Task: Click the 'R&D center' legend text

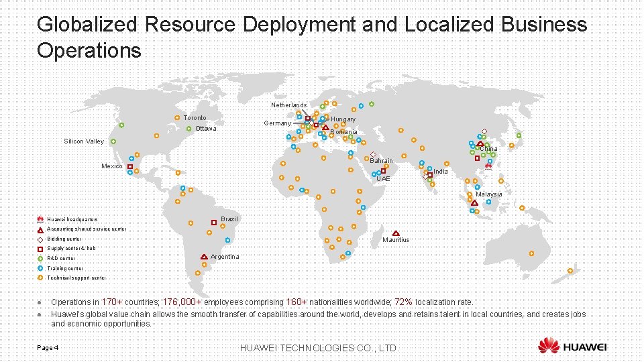Action: point(61,259)
